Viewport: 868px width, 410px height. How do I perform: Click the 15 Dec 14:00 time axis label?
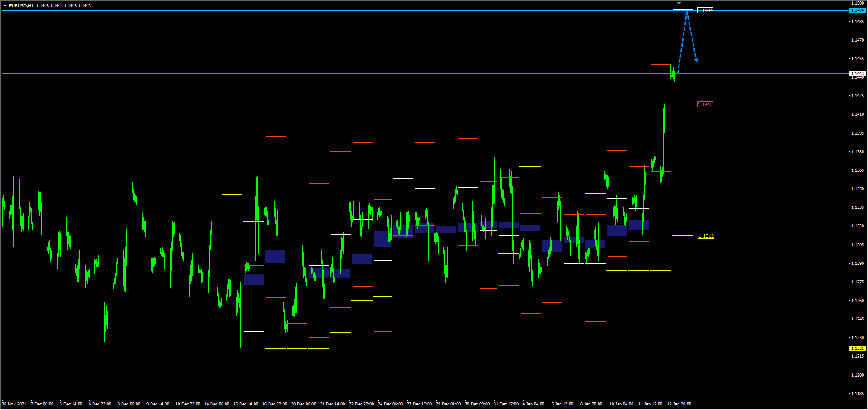(x=245, y=404)
